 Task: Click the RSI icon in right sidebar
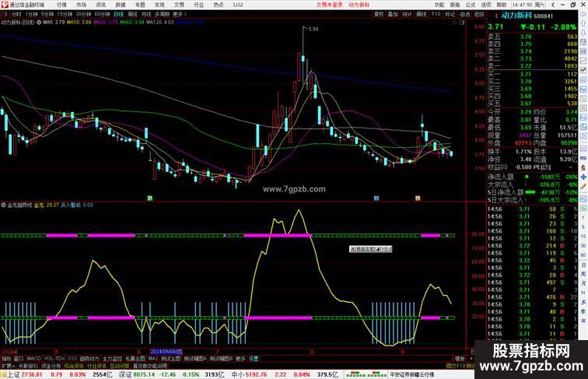tap(583, 158)
